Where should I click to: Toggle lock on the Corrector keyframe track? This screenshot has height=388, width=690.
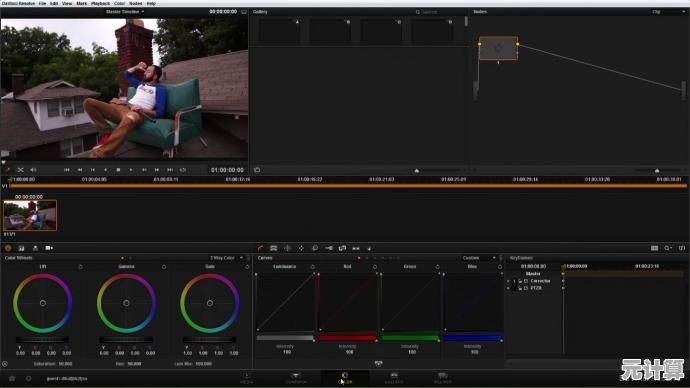(x=520, y=281)
